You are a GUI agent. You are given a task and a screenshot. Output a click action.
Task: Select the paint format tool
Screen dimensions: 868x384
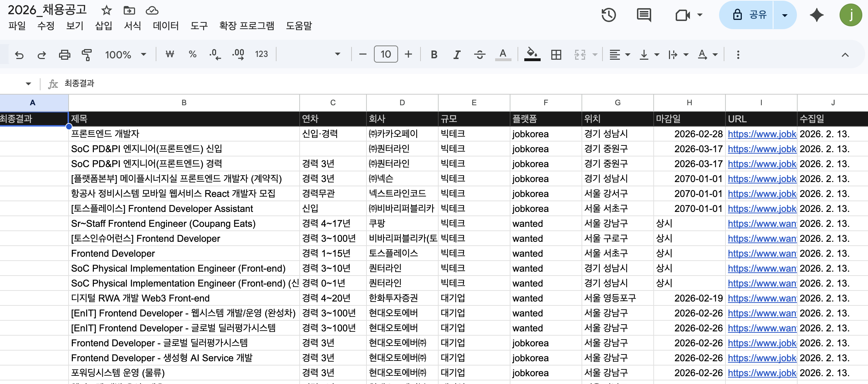pos(87,55)
